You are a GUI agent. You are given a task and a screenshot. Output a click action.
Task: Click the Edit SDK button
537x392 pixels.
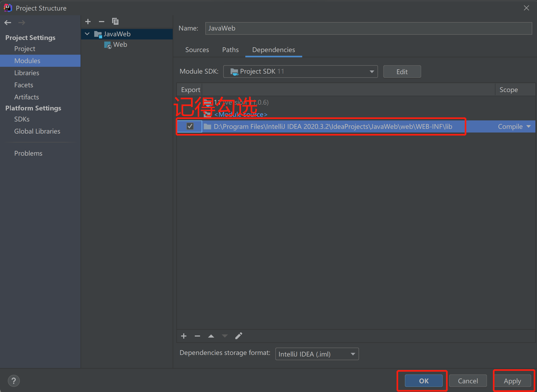(402, 72)
